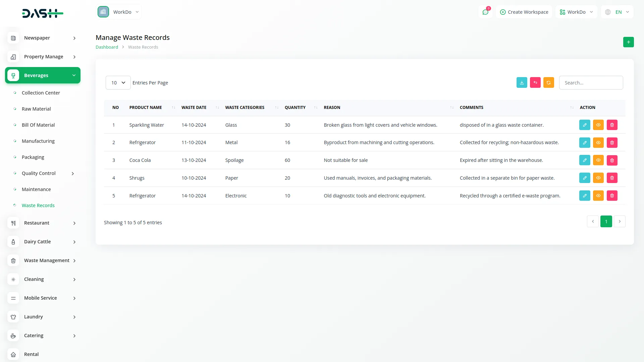Screen dimensions: 644x362
Task: Delete the Shrugs waste record
Action: click(612, 178)
